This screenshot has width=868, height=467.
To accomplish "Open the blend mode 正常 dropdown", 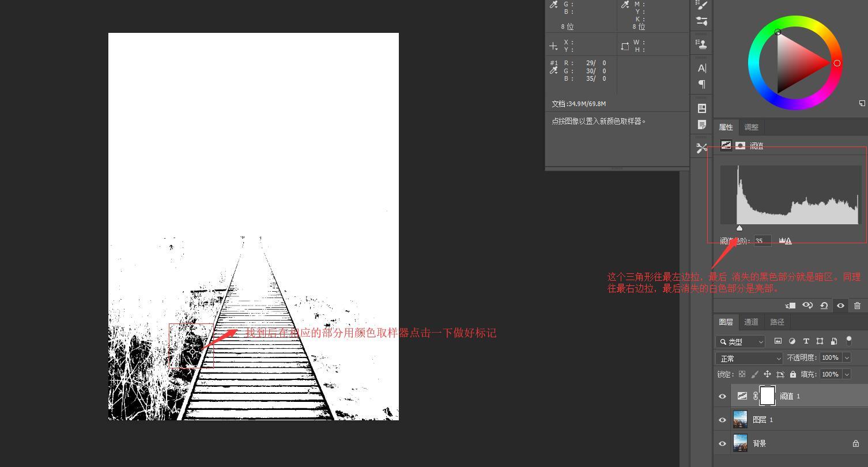I will (x=749, y=358).
